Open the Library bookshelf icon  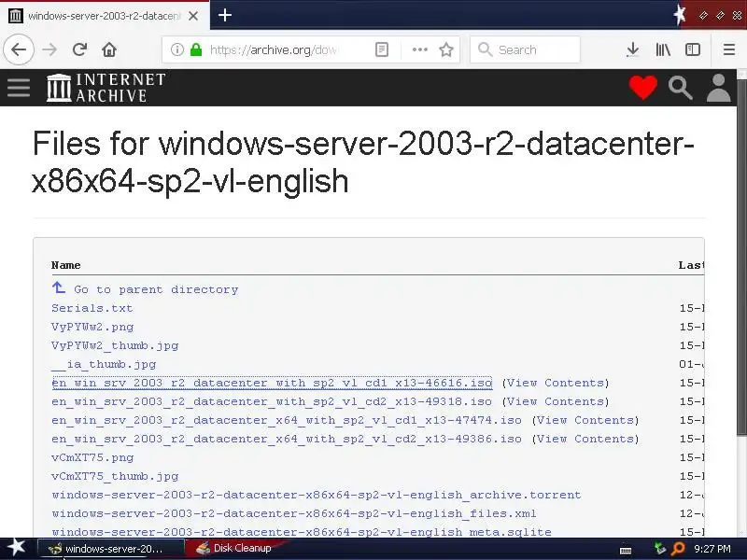coord(663,49)
